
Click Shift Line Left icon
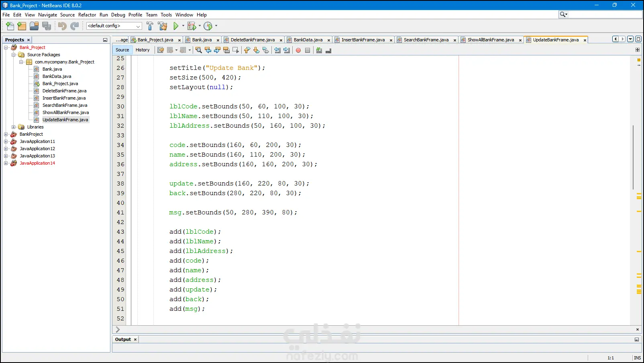coord(277,50)
